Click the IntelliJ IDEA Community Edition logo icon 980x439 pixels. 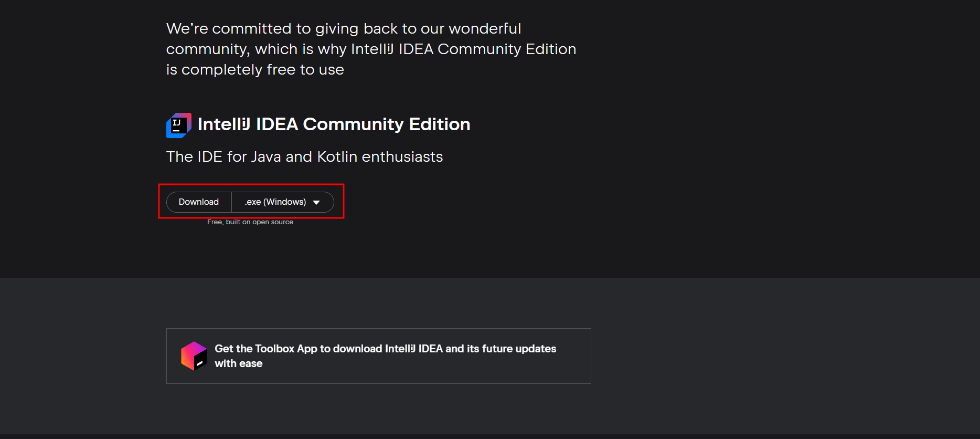(179, 126)
